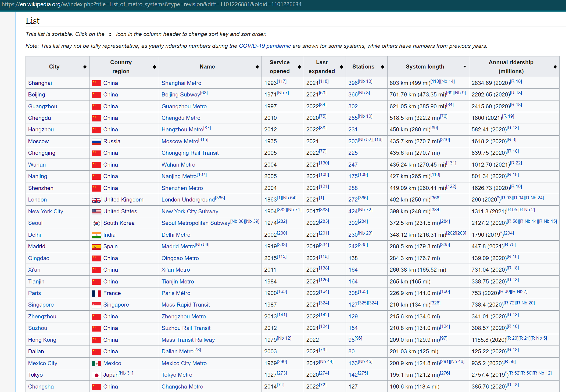Open New York City Subway link

point(190,211)
